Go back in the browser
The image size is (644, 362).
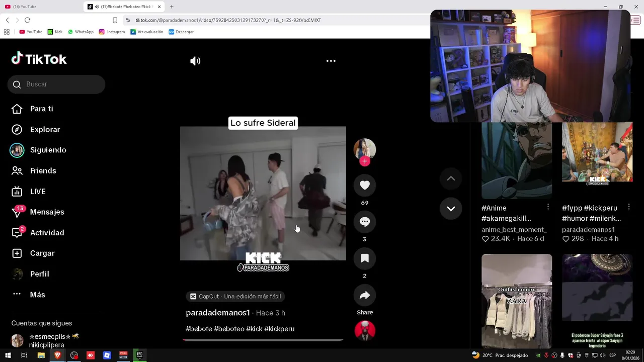point(7,20)
